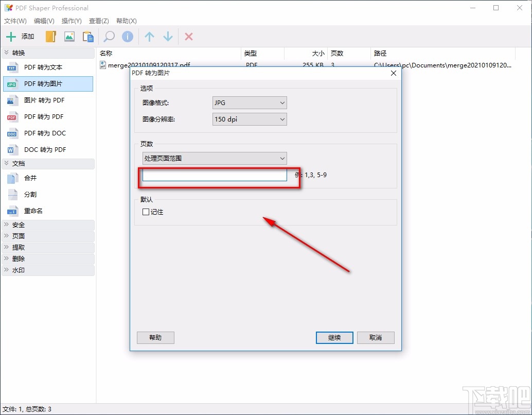The width and height of the screenshot is (532, 415).
Task: Click the highlighted page range input field
Action: (x=214, y=175)
